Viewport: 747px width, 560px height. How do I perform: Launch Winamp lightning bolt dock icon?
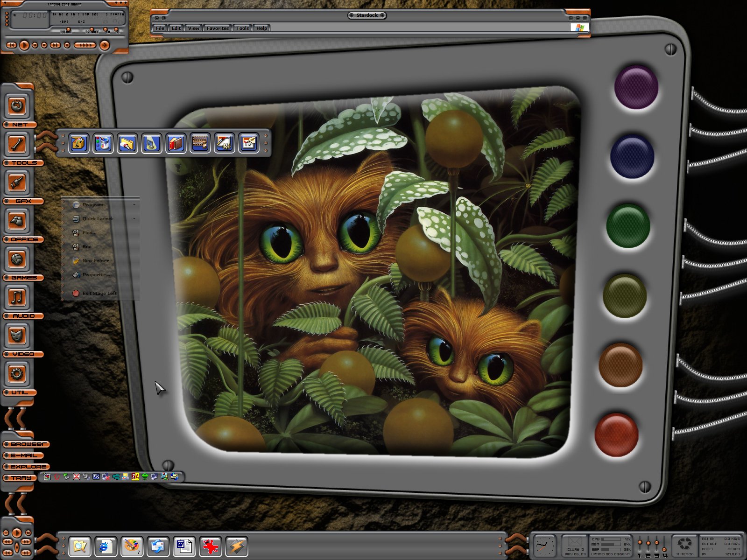point(236,546)
